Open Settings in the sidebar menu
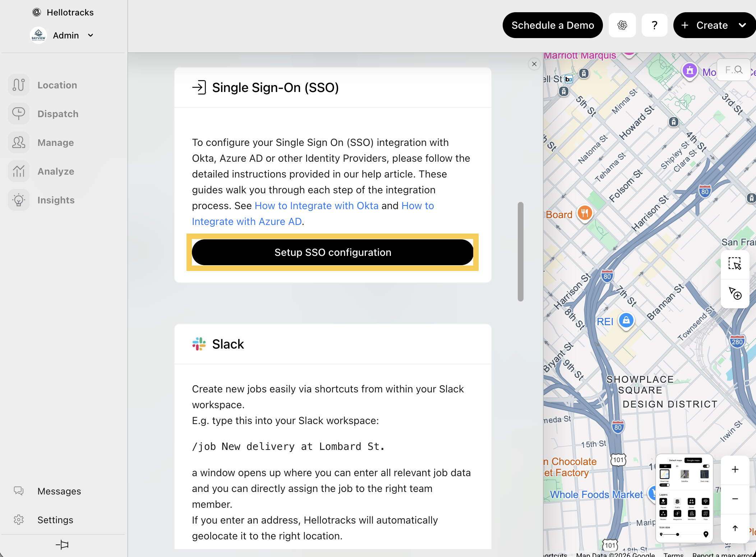756x557 pixels. (x=55, y=520)
